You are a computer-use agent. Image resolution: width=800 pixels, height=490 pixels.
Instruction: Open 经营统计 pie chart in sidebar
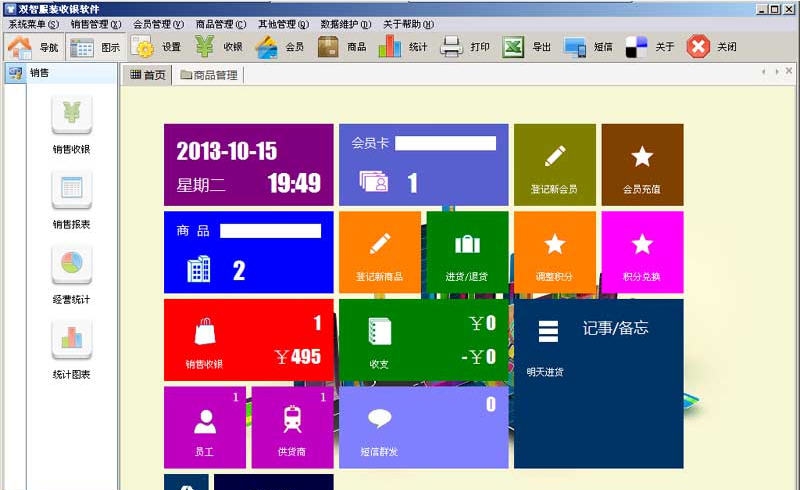click(x=71, y=275)
